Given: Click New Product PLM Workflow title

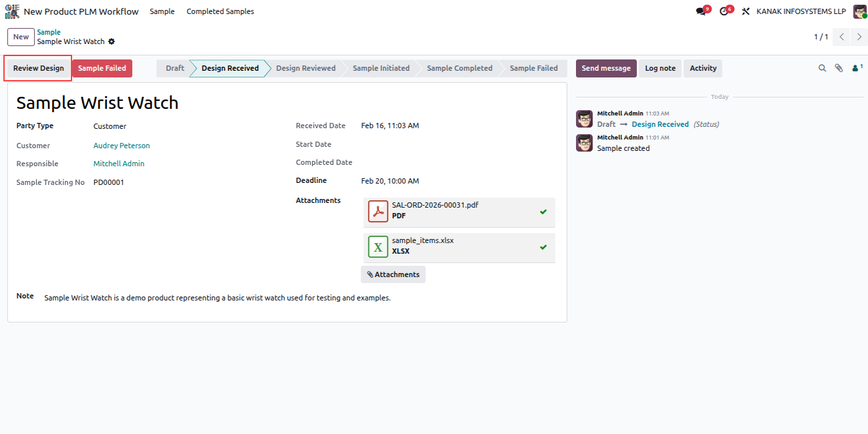Looking at the screenshot, I should 82,11.
